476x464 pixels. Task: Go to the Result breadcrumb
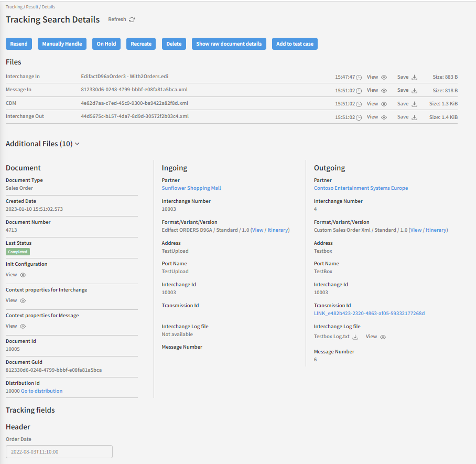pyautogui.click(x=31, y=7)
